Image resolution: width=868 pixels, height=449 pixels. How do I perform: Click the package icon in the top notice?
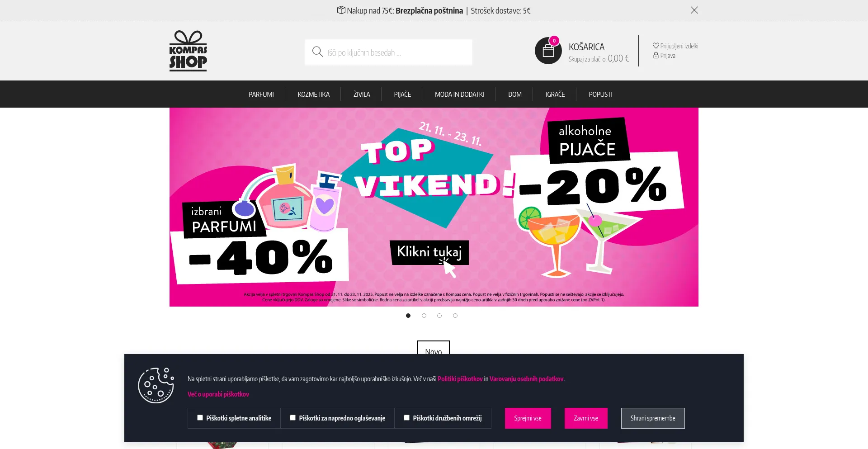coord(341,10)
